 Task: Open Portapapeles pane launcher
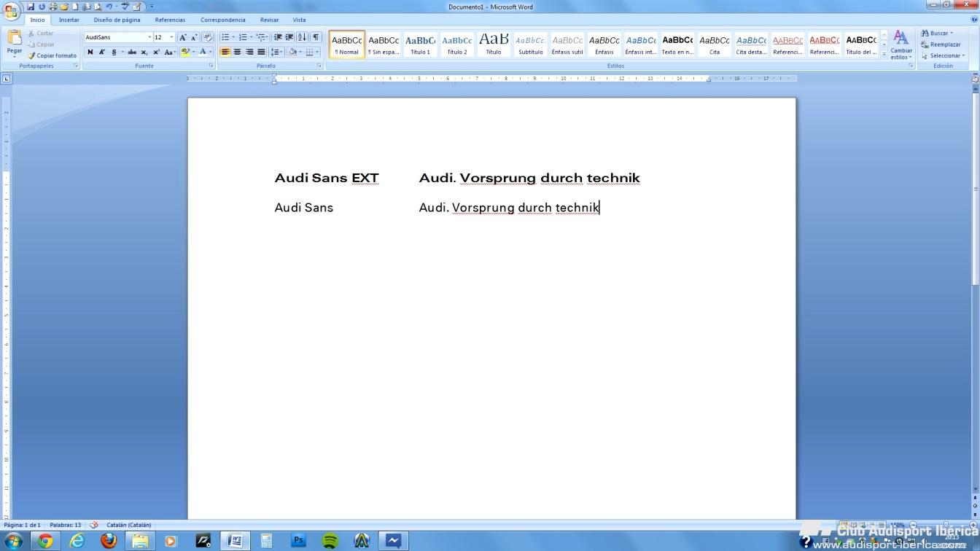(x=75, y=66)
